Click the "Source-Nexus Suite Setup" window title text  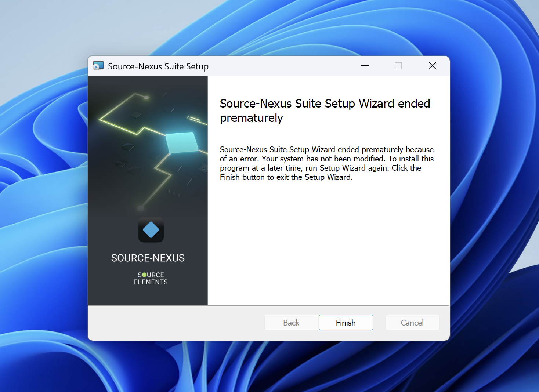pyautogui.click(x=158, y=66)
